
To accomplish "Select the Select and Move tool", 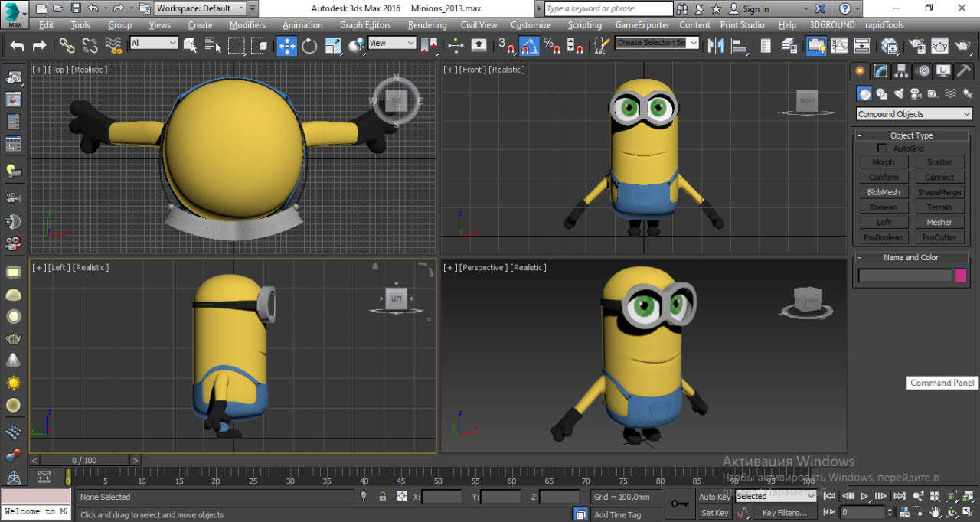I will tap(287, 45).
